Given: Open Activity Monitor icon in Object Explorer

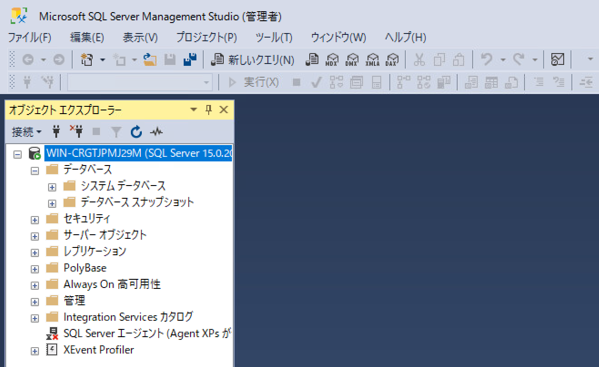Looking at the screenshot, I should 156,132.
